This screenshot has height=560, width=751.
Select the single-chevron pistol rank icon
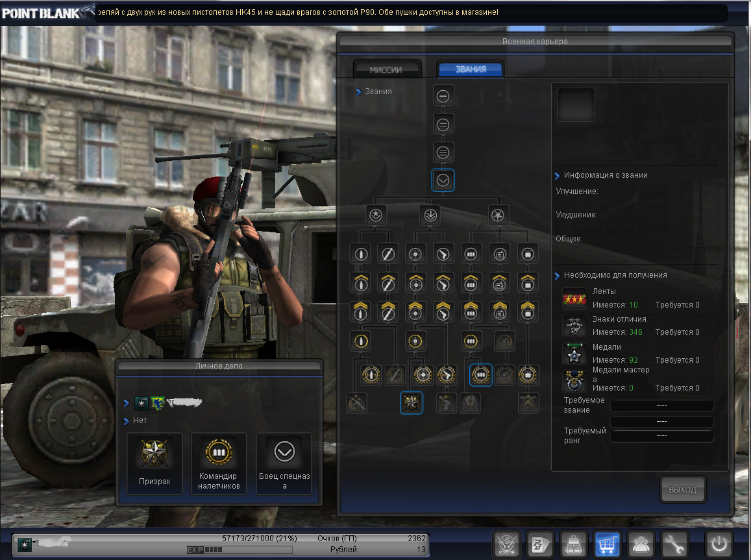443,284
